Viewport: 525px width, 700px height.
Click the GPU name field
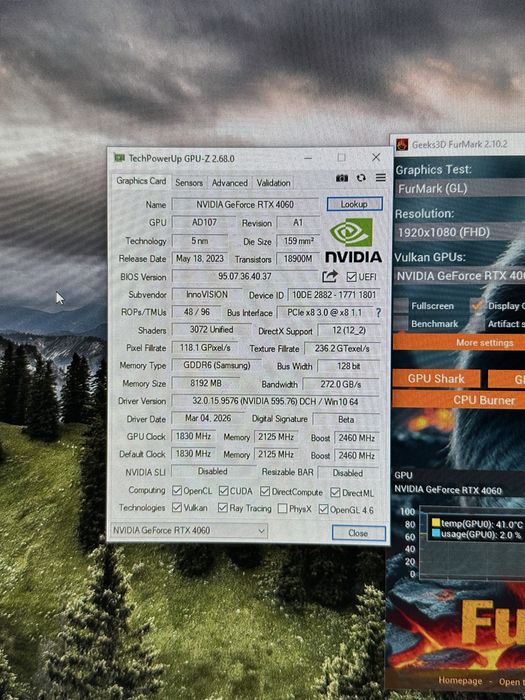click(x=245, y=204)
